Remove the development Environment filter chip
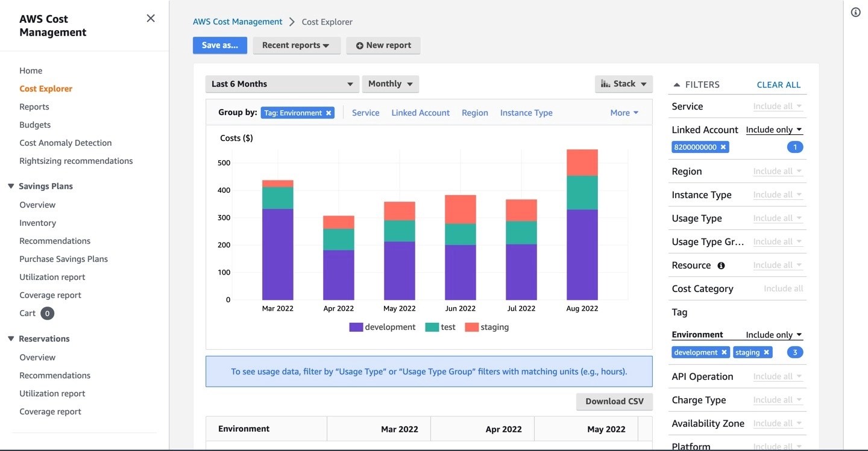Image resolution: width=868 pixels, height=451 pixels. click(723, 352)
